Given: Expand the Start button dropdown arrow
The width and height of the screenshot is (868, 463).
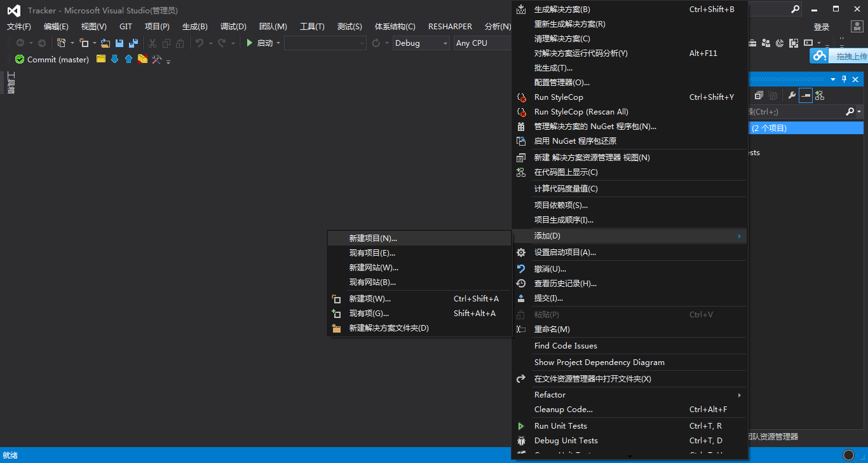Looking at the screenshot, I should pyautogui.click(x=278, y=43).
